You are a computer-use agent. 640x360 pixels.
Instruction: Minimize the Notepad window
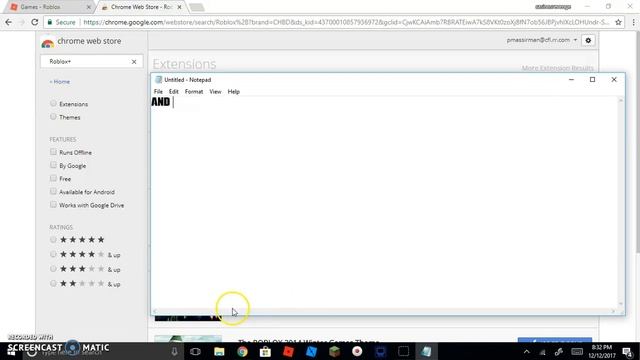[571, 80]
